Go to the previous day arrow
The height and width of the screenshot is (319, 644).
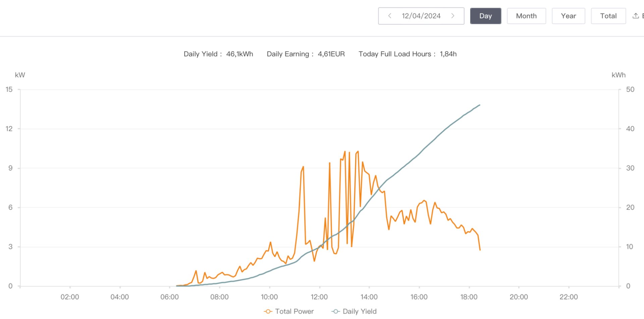coord(390,16)
